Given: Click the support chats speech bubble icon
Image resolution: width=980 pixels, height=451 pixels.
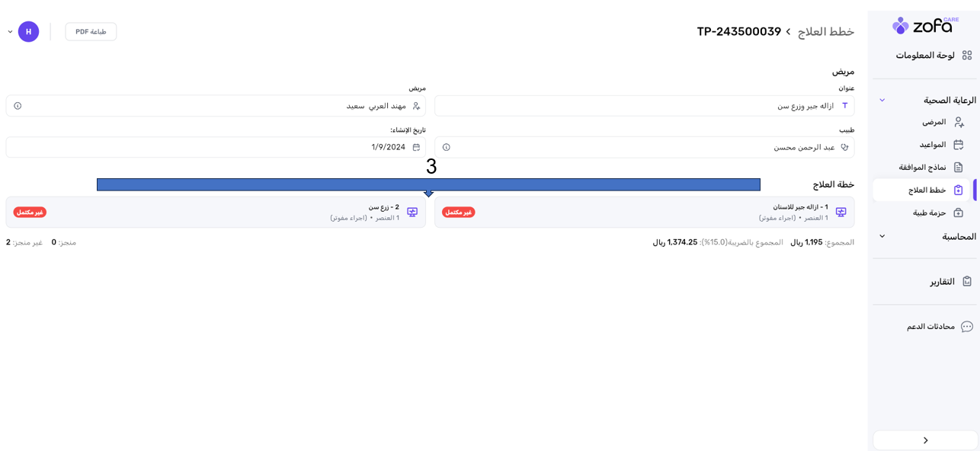Looking at the screenshot, I should point(967,327).
